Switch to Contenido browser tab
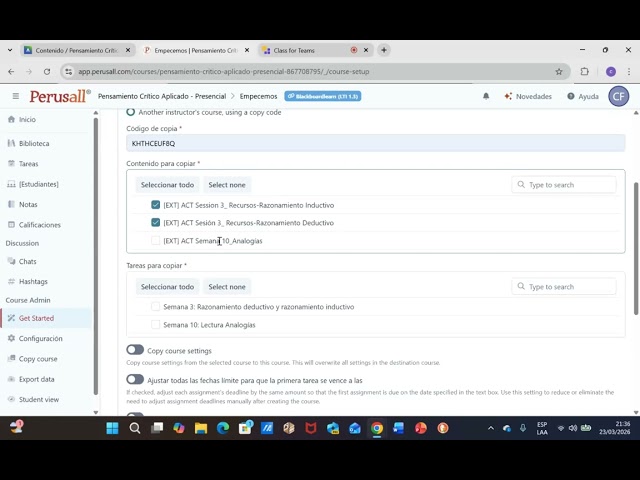 coord(76,50)
